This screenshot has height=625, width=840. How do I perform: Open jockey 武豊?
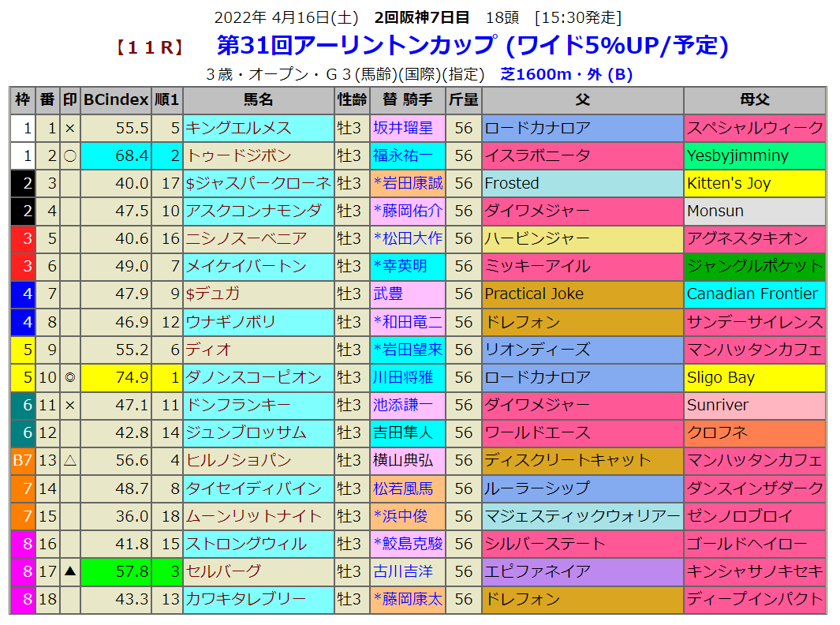pos(388,294)
